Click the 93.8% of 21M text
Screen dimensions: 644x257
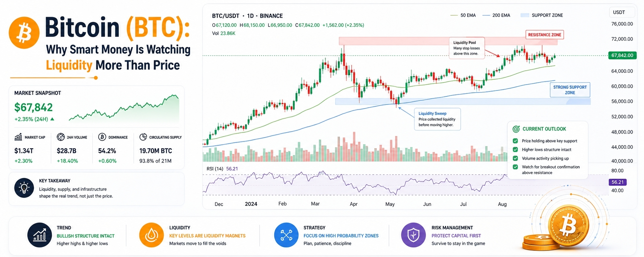click(x=155, y=161)
